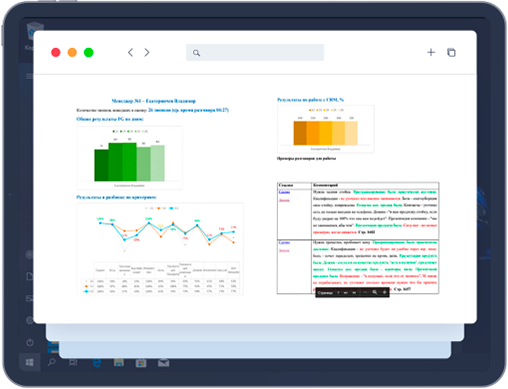Click the PDF toolbar zoom-in plus
This screenshot has width=508, height=389.
tap(385, 292)
